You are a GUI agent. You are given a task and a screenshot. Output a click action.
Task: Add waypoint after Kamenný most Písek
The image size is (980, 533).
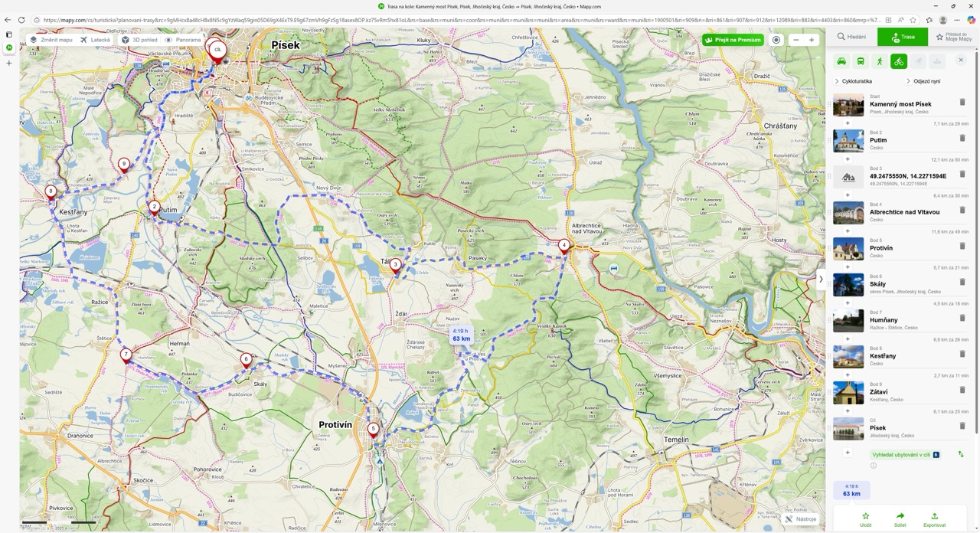click(x=848, y=123)
